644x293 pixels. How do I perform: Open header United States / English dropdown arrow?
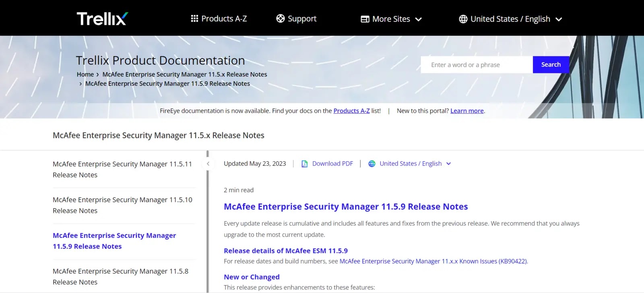(x=559, y=19)
